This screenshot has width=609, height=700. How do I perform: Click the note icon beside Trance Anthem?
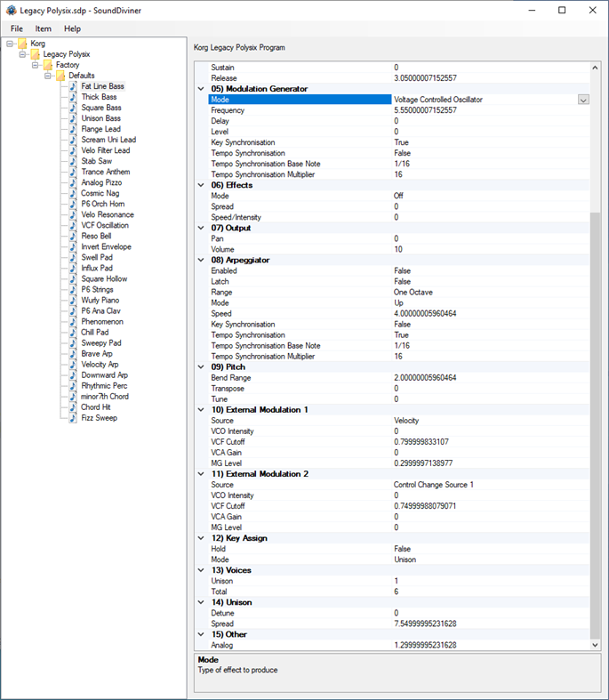pyautogui.click(x=73, y=172)
